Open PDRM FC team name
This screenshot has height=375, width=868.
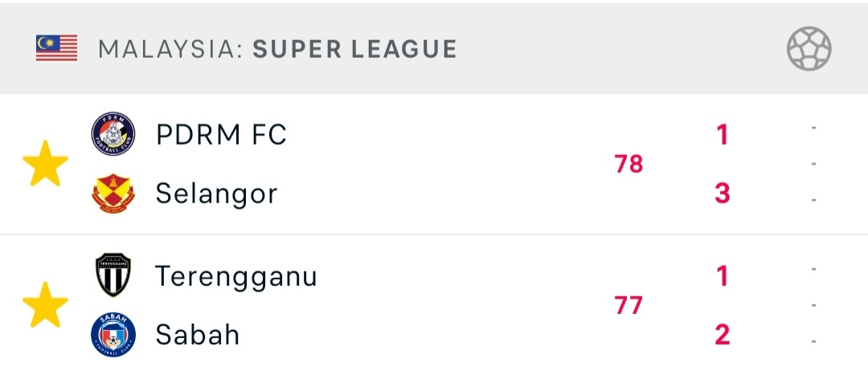click(x=221, y=135)
